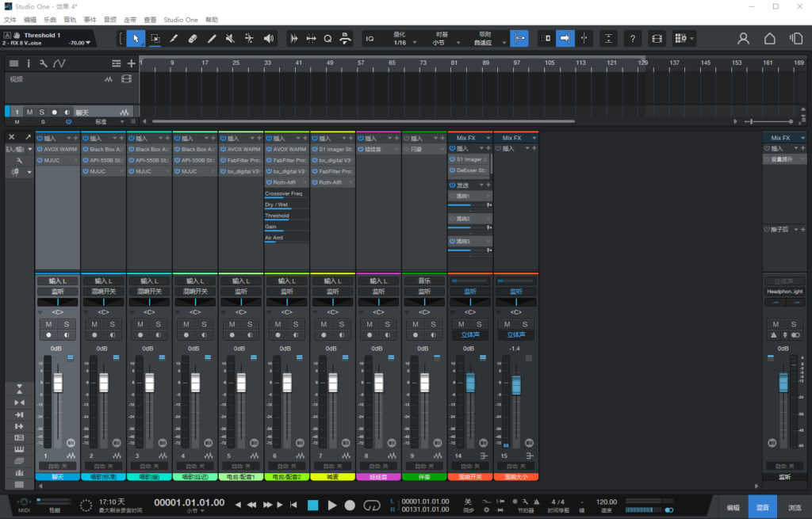Switch to the 浏览 tab

tap(795, 507)
